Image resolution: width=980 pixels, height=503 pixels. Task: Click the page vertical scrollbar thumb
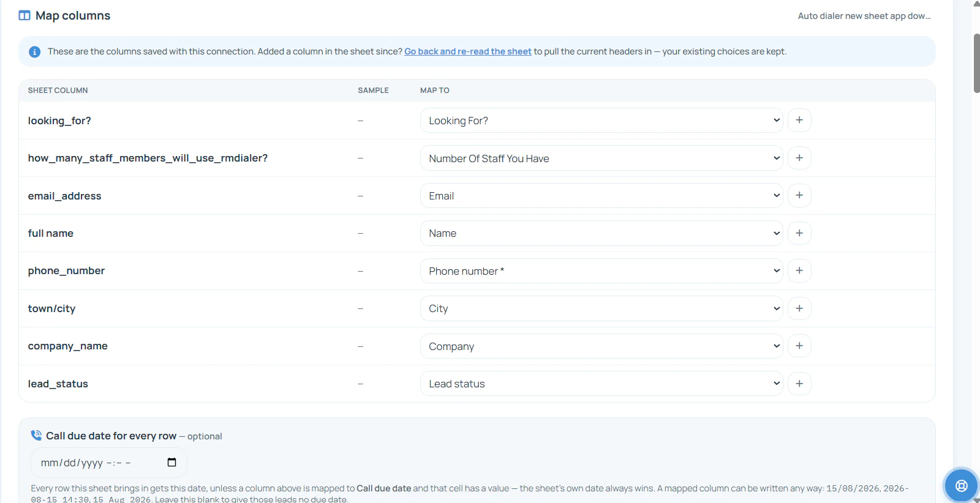click(976, 63)
